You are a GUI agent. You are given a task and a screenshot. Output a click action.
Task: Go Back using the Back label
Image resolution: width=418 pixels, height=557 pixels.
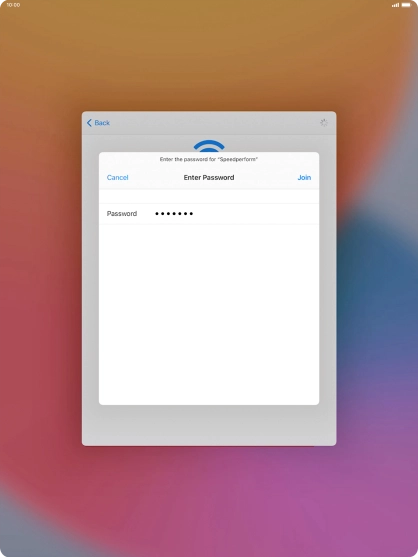[102, 123]
